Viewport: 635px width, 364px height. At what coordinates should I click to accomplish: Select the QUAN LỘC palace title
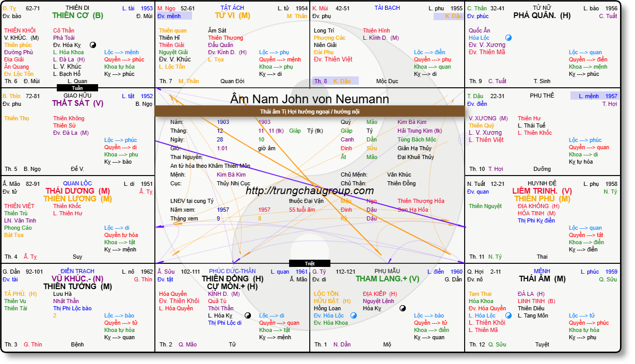tap(77, 183)
